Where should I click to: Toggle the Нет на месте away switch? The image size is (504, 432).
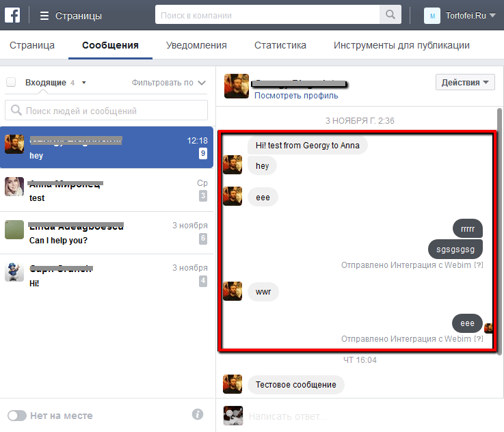(16, 416)
